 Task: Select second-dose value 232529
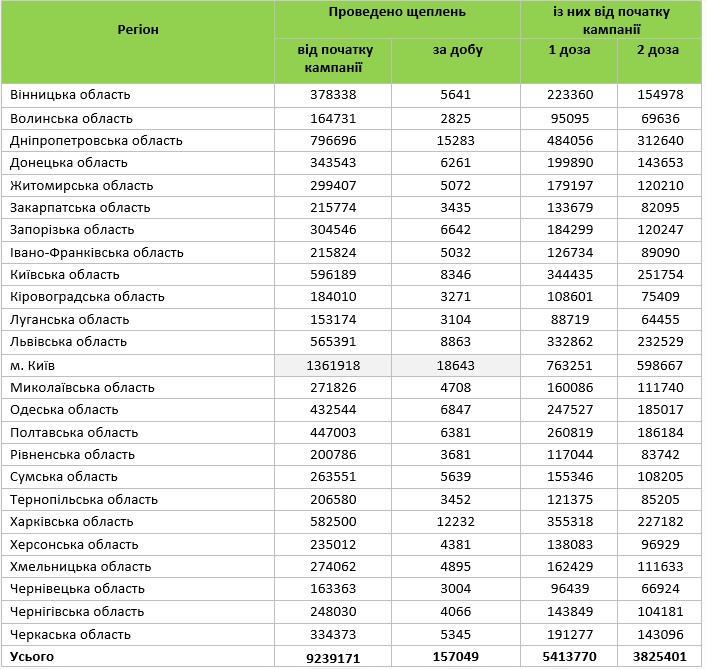661,342
